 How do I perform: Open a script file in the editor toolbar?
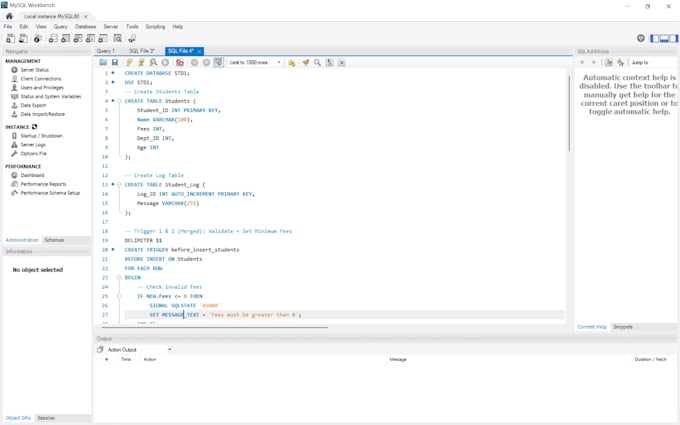coord(103,62)
